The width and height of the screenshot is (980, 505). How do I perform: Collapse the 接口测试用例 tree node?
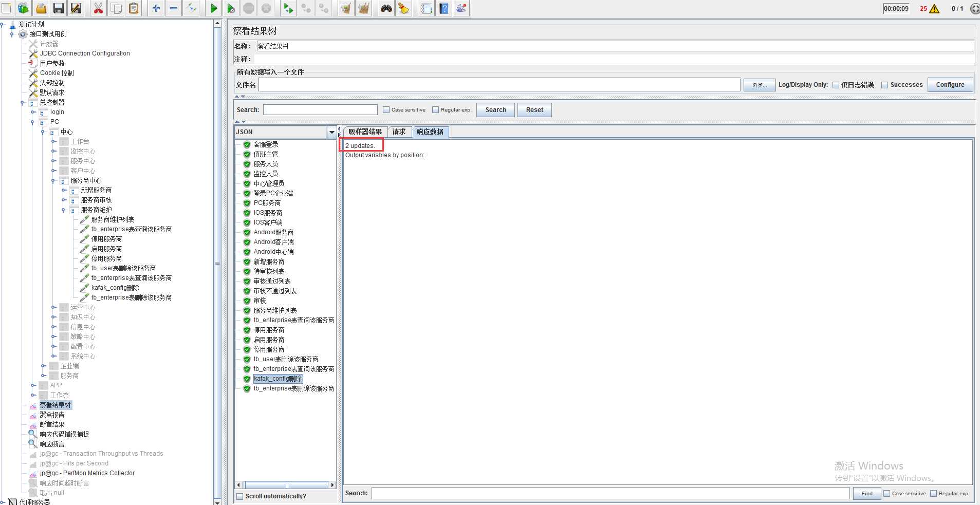(12, 34)
